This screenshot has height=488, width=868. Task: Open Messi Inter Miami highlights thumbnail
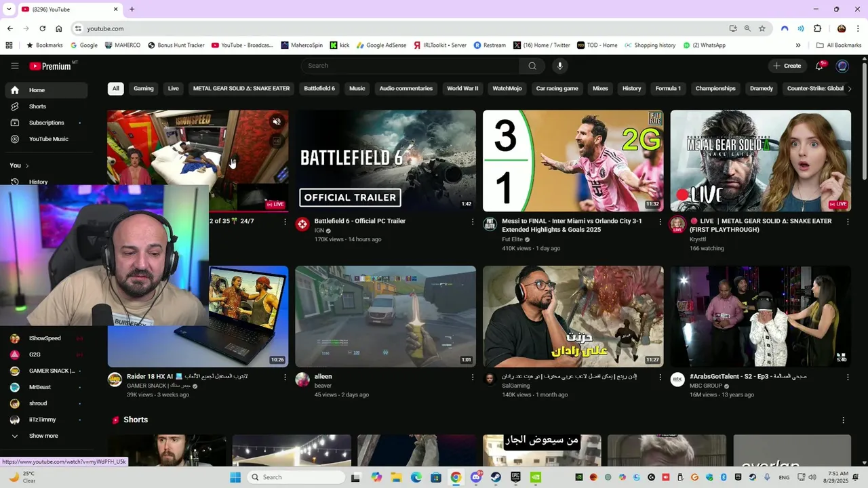573,161
